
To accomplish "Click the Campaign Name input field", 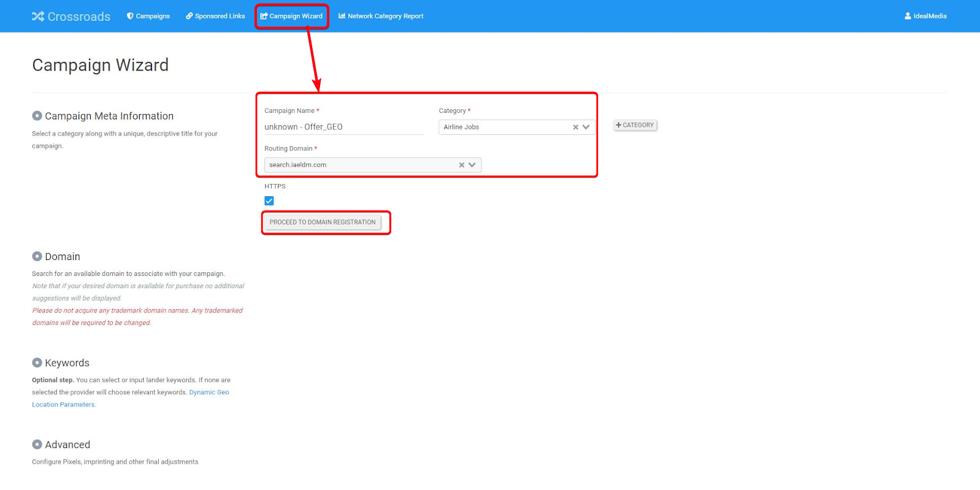I will (x=343, y=127).
